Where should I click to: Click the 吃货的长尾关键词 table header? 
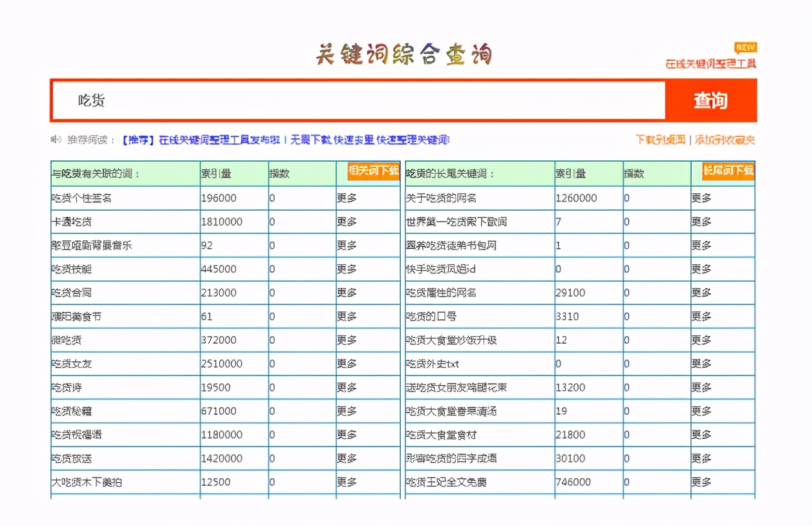click(453, 173)
